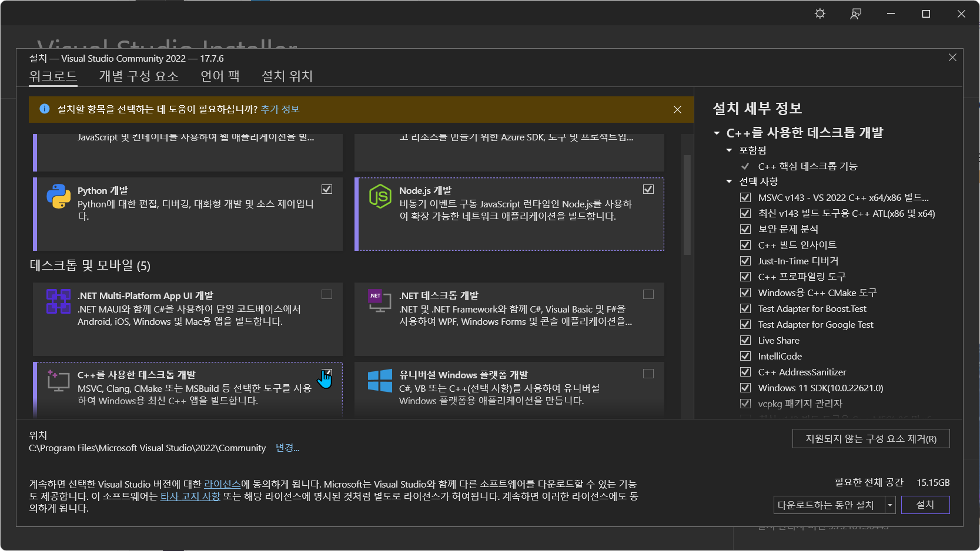Uncheck Windows C++ CMake tools option

(745, 293)
